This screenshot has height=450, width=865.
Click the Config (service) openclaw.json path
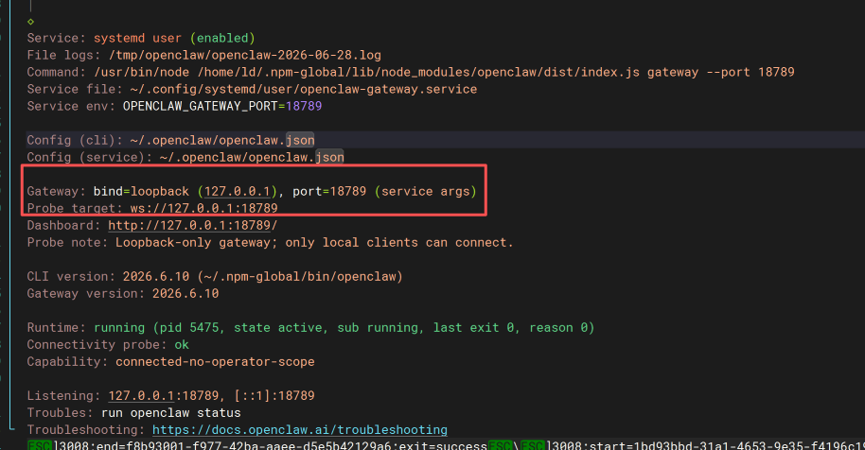coord(252,157)
